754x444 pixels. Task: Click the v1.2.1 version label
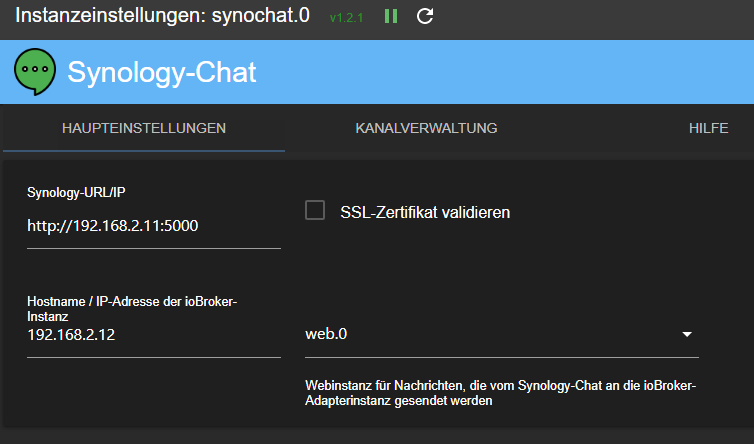tap(348, 18)
